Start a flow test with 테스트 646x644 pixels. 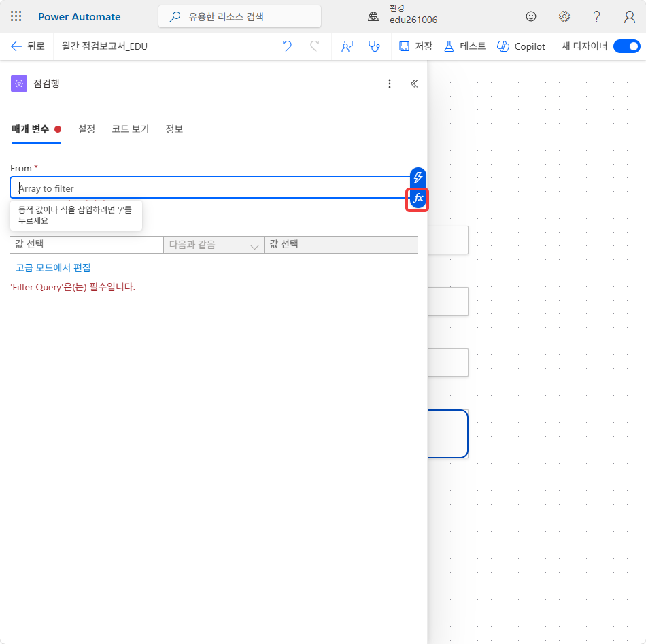[x=464, y=46]
